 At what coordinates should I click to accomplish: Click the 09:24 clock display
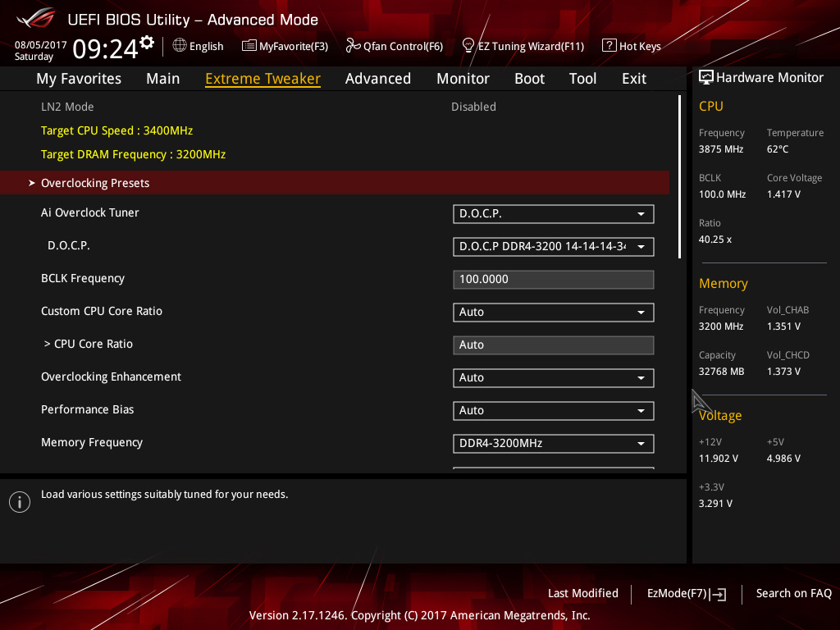(x=106, y=48)
